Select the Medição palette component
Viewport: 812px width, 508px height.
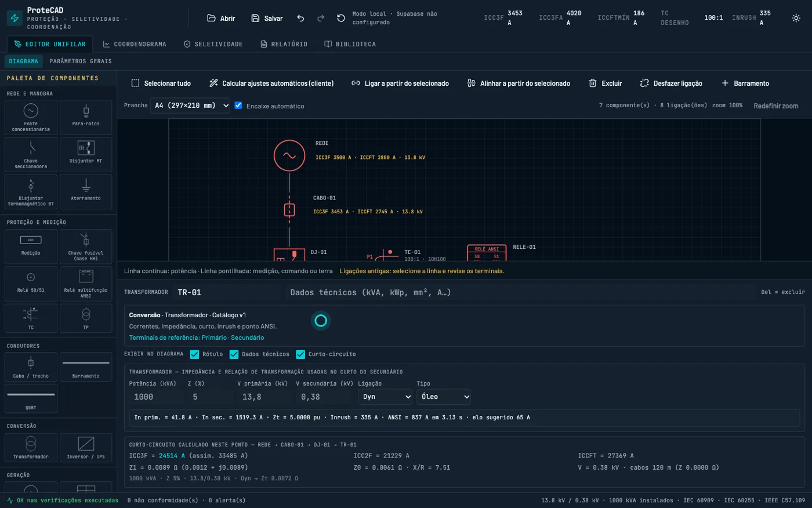31,246
